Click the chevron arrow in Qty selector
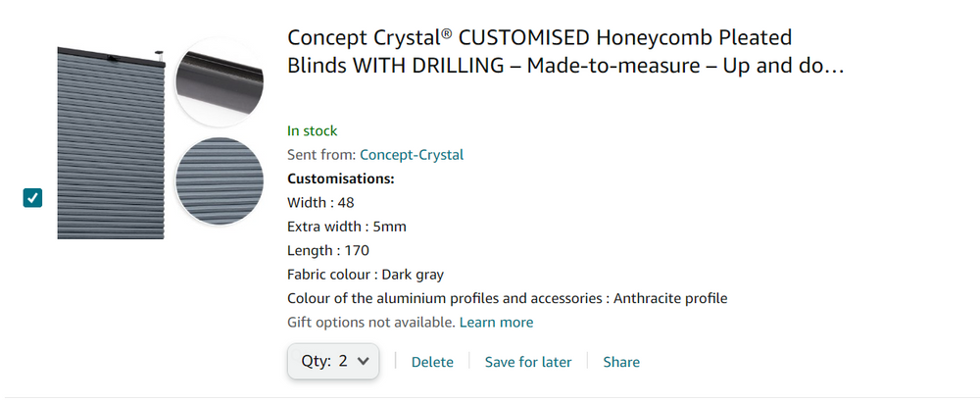This screenshot has height=406, width=980. pyautogui.click(x=364, y=361)
